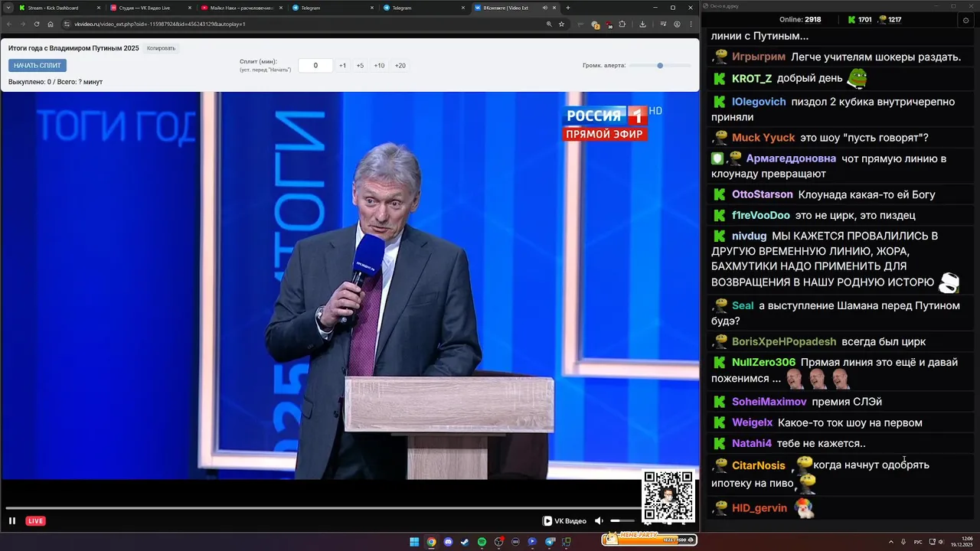Go to the browser home page
This screenshot has width=980, height=551.
point(51,24)
